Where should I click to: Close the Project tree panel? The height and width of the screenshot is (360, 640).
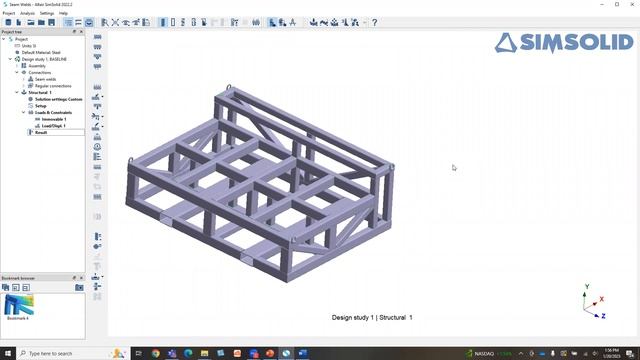[x=81, y=32]
